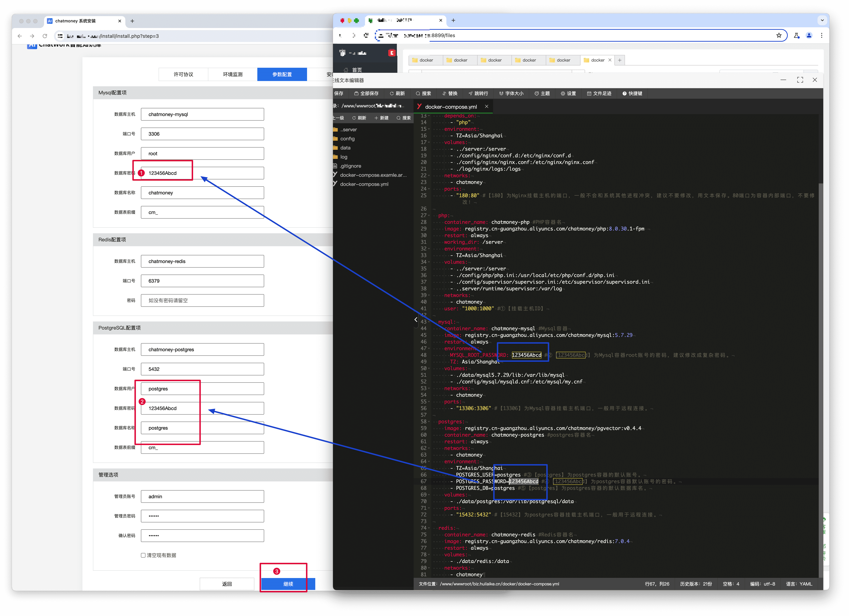Click the Mysql 数据库主机 input field
This screenshot has width=849, height=616.
pos(202,114)
